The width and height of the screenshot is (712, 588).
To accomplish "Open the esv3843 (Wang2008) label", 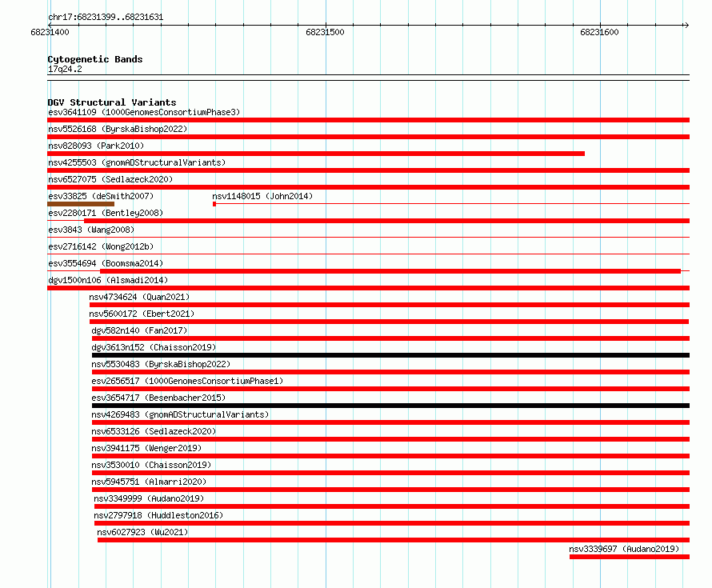I will [x=91, y=230].
